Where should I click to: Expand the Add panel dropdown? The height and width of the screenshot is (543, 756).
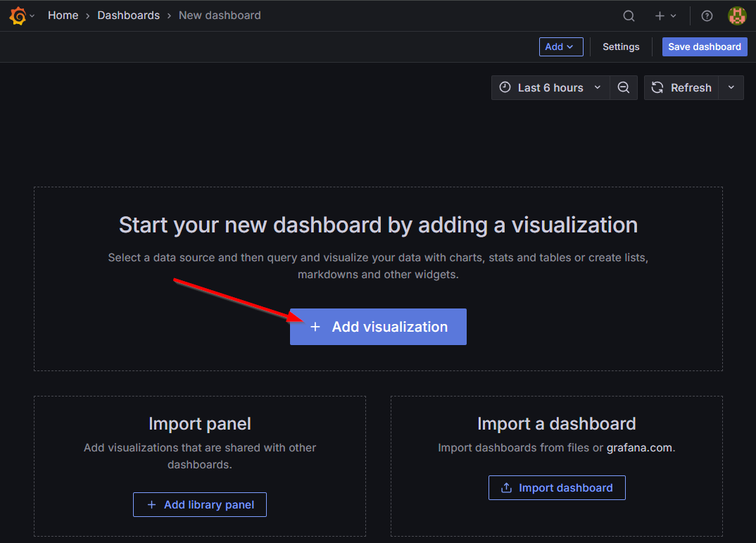click(561, 46)
